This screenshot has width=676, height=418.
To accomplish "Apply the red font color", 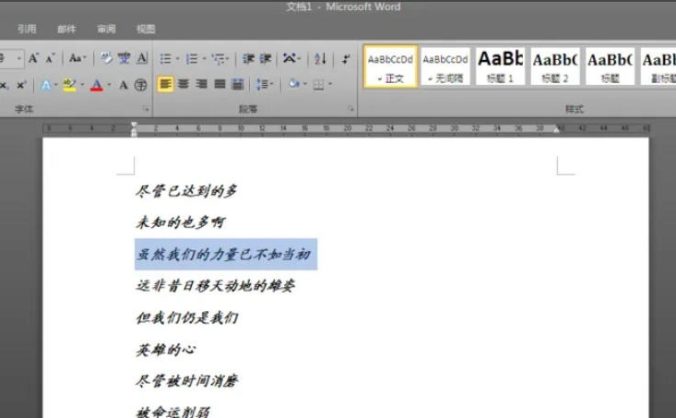I will 97,85.
